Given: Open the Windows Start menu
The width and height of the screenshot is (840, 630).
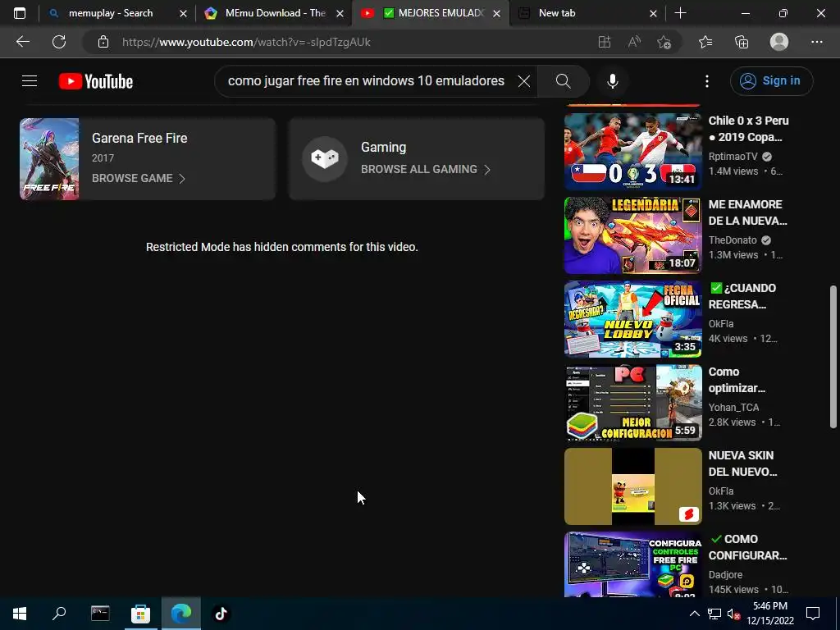Looking at the screenshot, I should click(x=20, y=614).
